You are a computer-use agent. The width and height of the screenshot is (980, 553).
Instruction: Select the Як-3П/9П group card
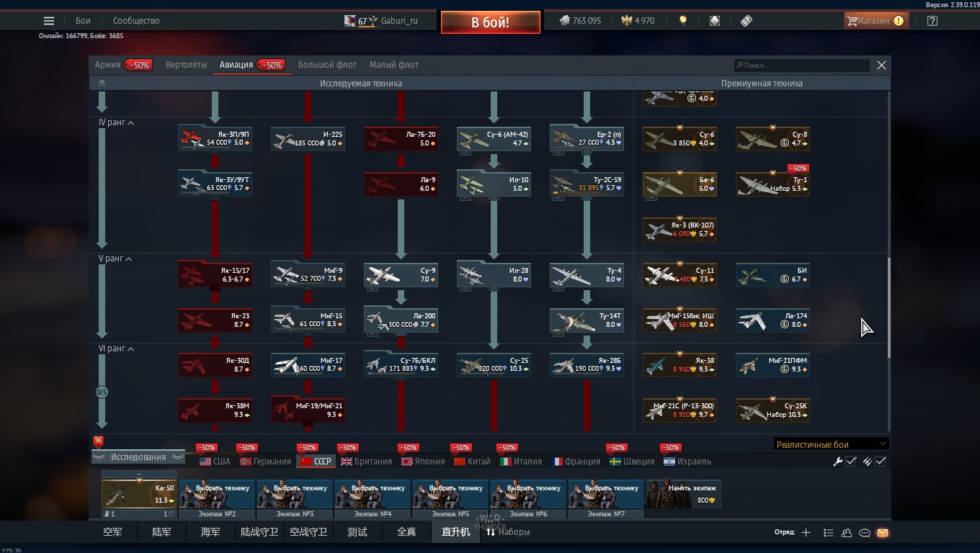215,138
